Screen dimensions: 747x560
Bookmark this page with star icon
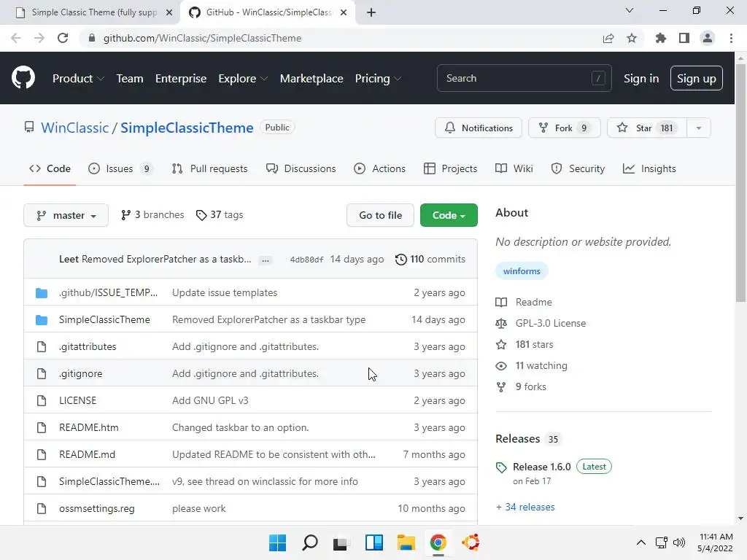coord(632,38)
